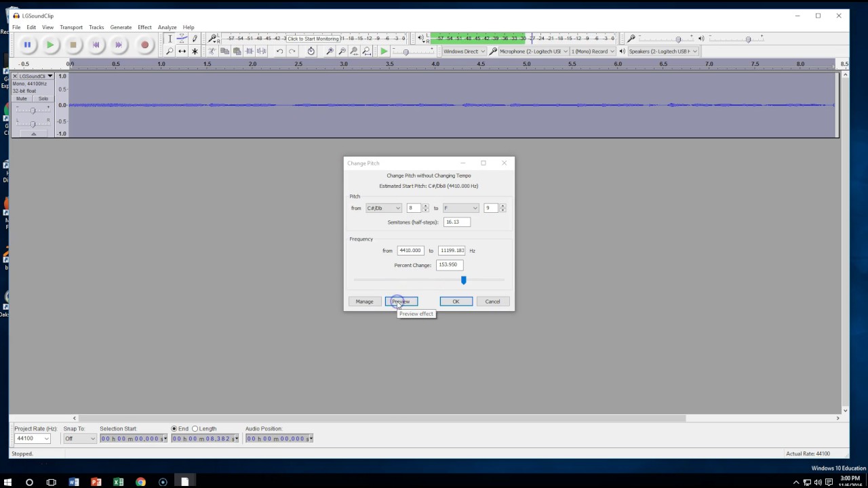
Task: Click the Zoom Out icon
Action: coord(342,51)
